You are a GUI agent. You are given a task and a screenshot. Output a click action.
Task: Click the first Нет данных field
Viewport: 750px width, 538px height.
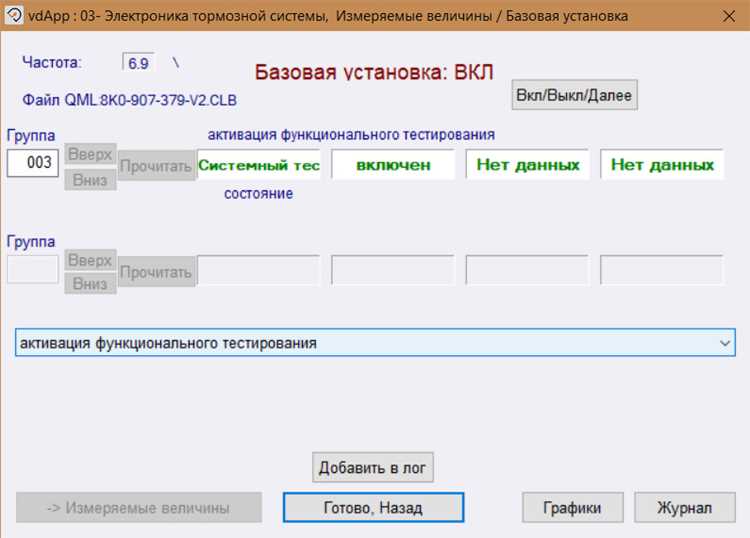coord(528,165)
